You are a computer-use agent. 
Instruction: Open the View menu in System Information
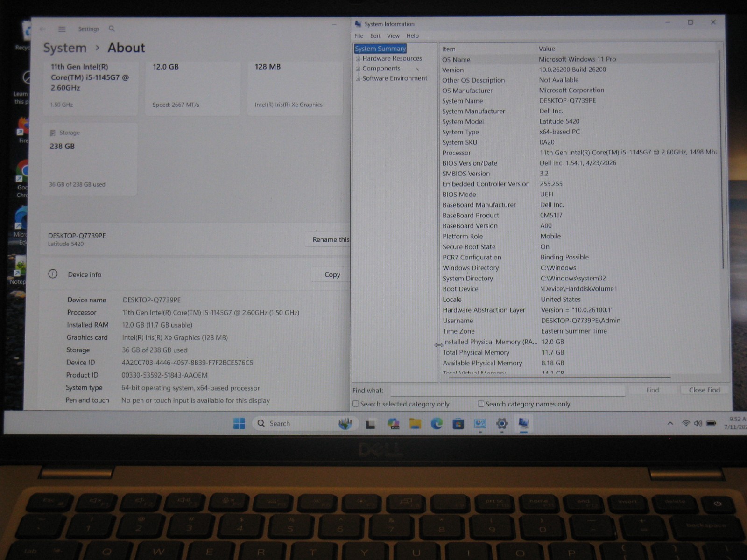pyautogui.click(x=393, y=36)
